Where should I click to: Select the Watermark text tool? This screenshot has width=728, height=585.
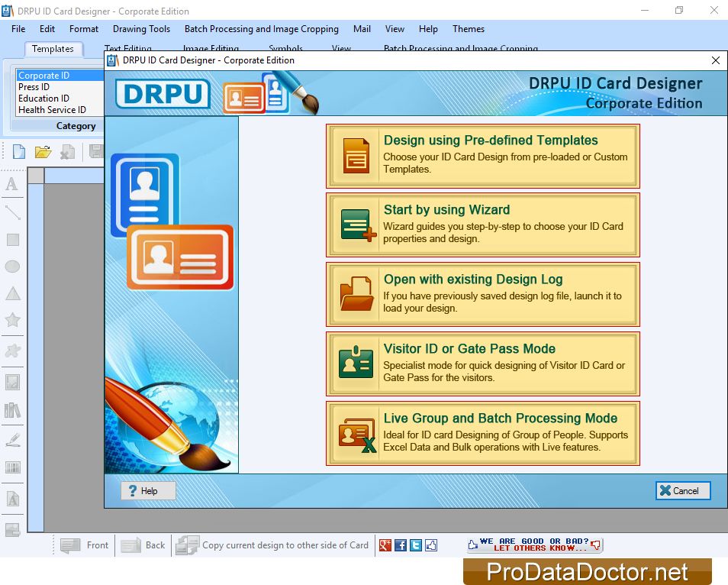12,499
